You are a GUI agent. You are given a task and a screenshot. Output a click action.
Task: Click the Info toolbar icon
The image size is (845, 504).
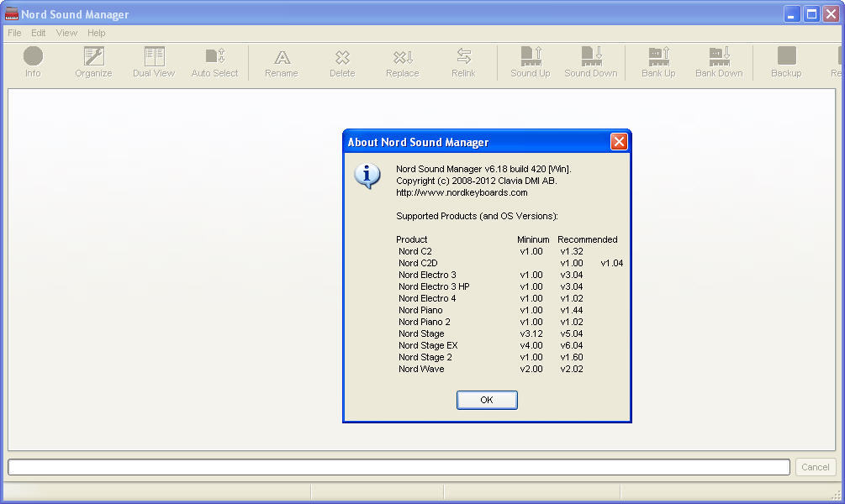pyautogui.click(x=33, y=57)
